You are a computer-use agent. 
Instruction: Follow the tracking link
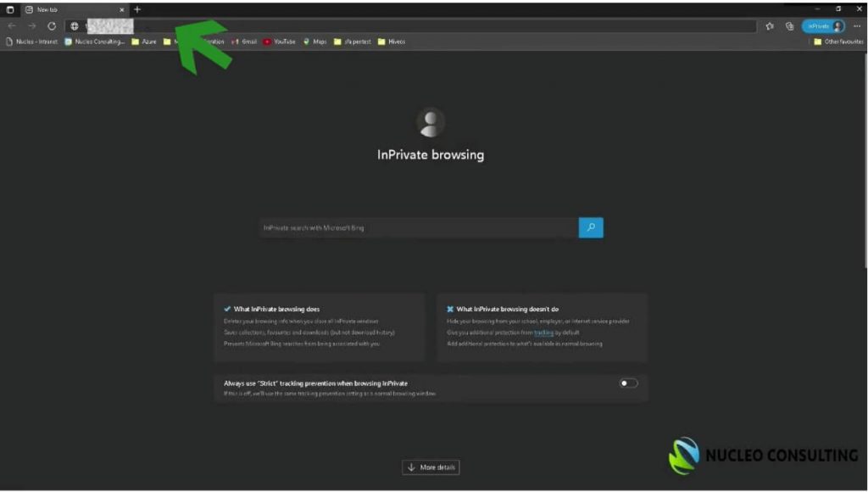[543, 333]
